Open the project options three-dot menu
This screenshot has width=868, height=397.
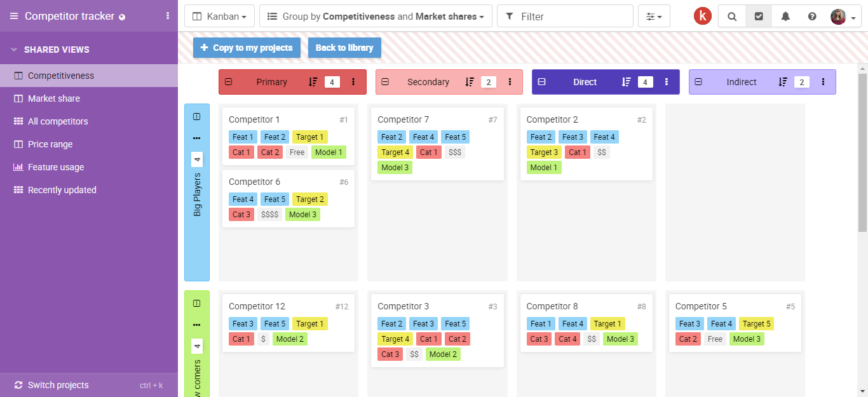pos(168,16)
